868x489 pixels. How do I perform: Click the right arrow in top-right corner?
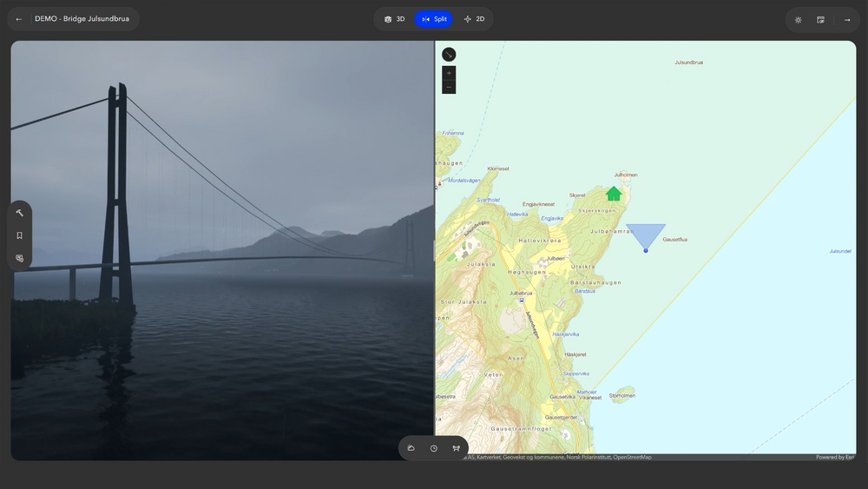[847, 19]
